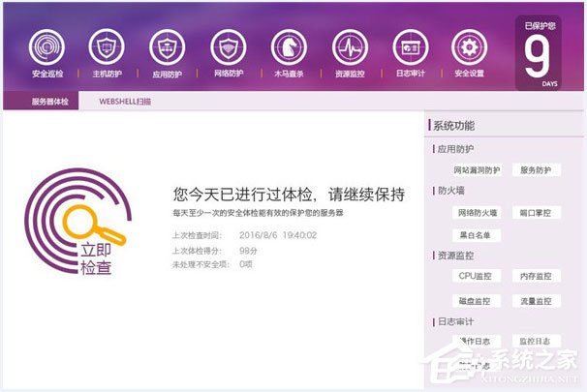This screenshot has width=587, height=392.
Task: Open the 黑白名单 function
Action: point(477,235)
